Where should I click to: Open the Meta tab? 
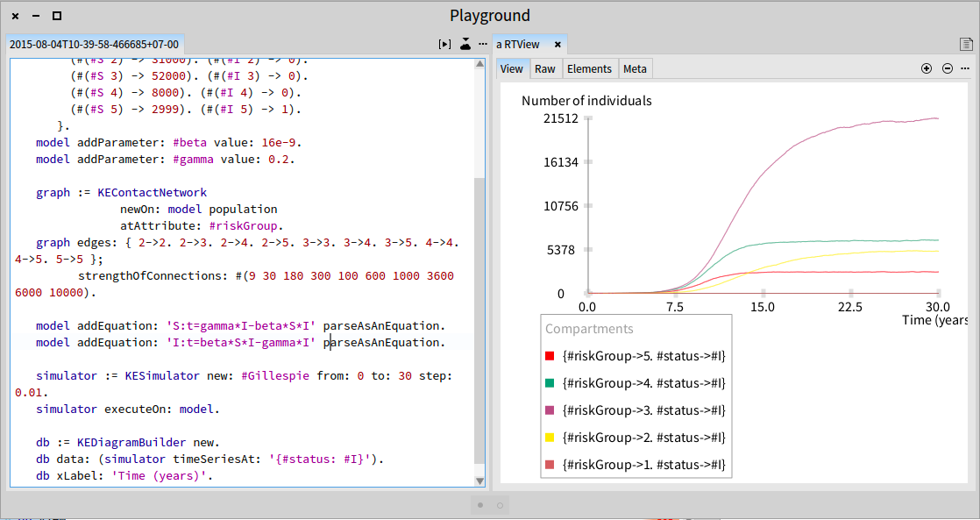[635, 68]
